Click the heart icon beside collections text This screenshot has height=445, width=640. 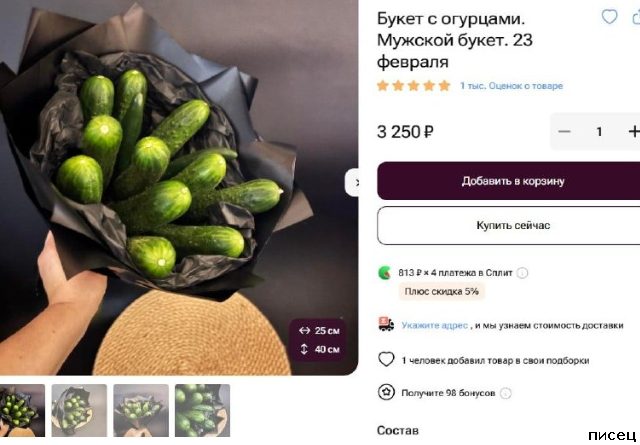386,360
